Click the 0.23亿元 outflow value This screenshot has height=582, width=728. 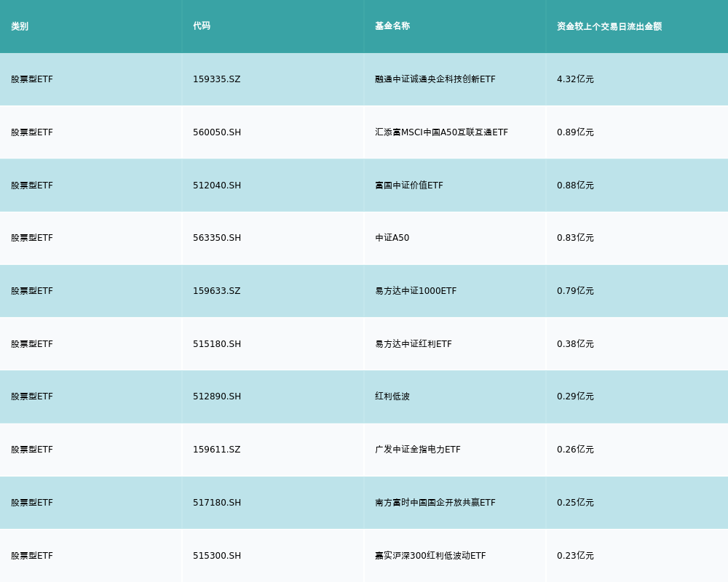pos(575,556)
